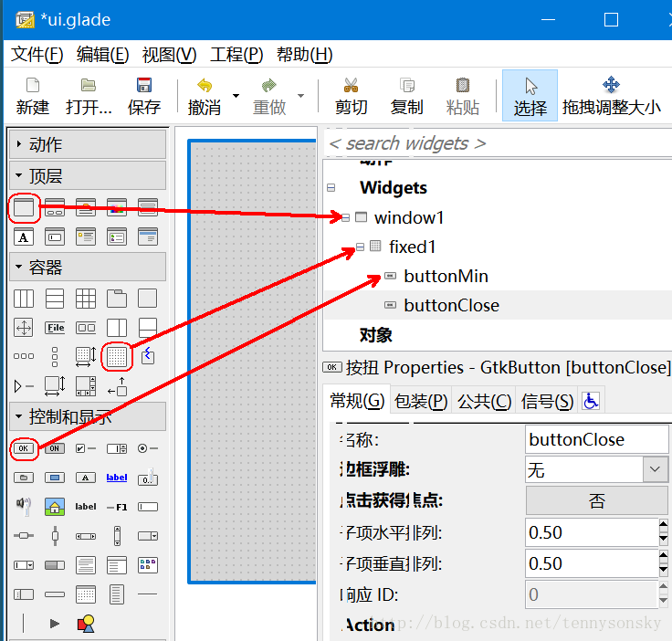The image size is (672, 641).
Task: Choose the Icon View widget icon
Action: (x=147, y=565)
